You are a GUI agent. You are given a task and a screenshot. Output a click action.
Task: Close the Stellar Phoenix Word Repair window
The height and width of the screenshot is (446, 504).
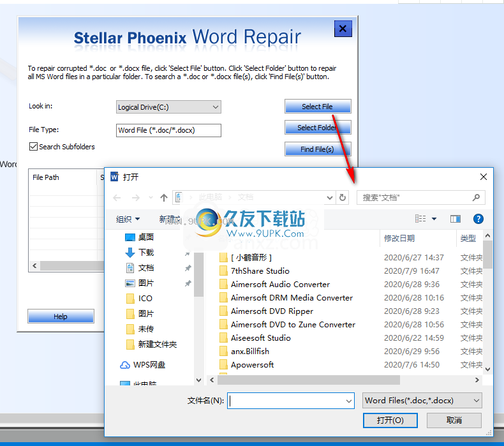click(x=343, y=29)
